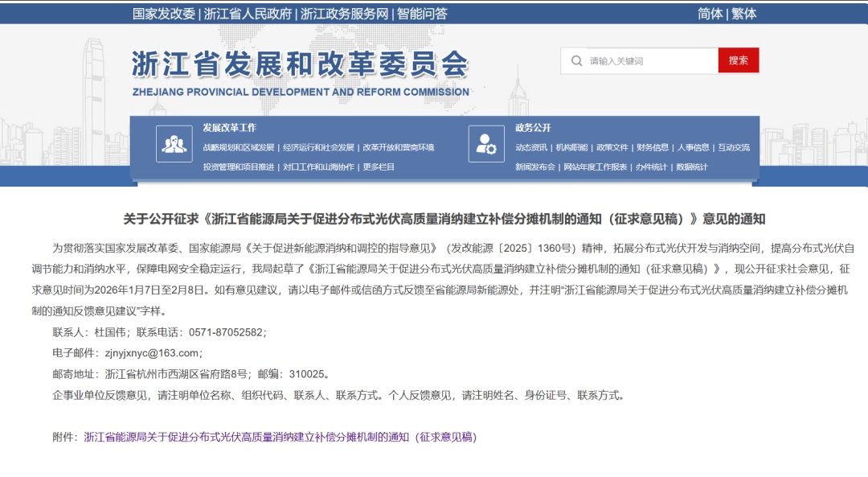
Task: Click the magnifier icon in search box
Action: pos(576,61)
